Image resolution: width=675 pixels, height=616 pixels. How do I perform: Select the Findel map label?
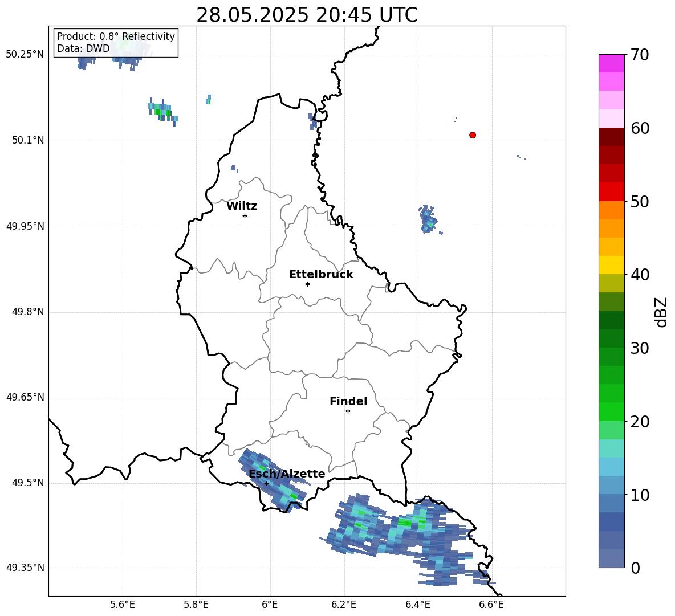click(348, 401)
